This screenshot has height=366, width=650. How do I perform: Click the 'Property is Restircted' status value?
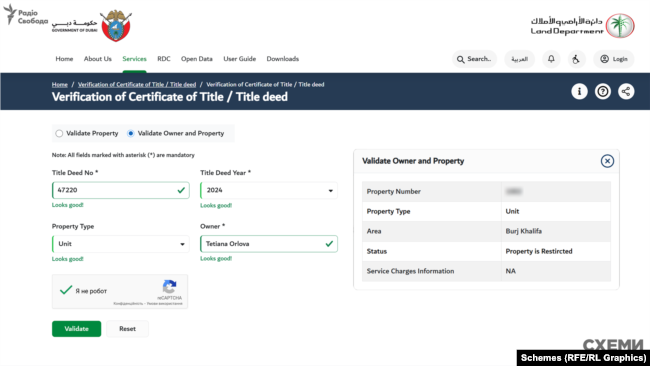[x=539, y=251]
